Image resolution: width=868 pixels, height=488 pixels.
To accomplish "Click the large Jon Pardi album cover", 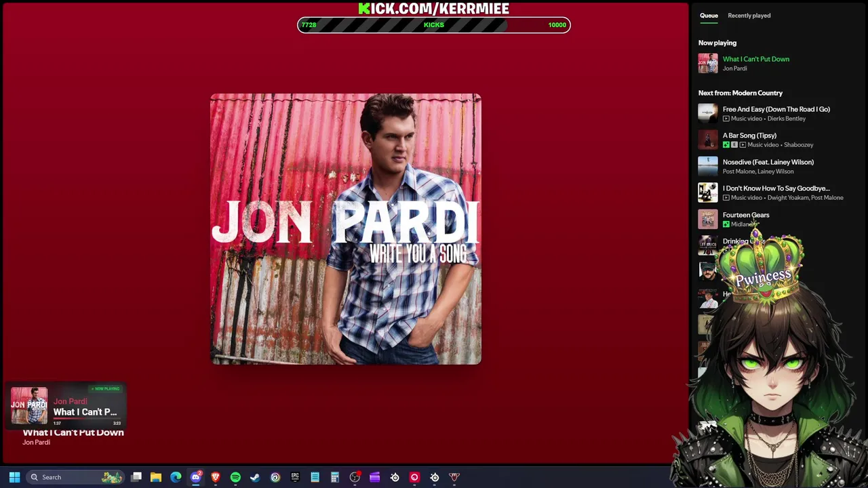I will click(x=346, y=229).
